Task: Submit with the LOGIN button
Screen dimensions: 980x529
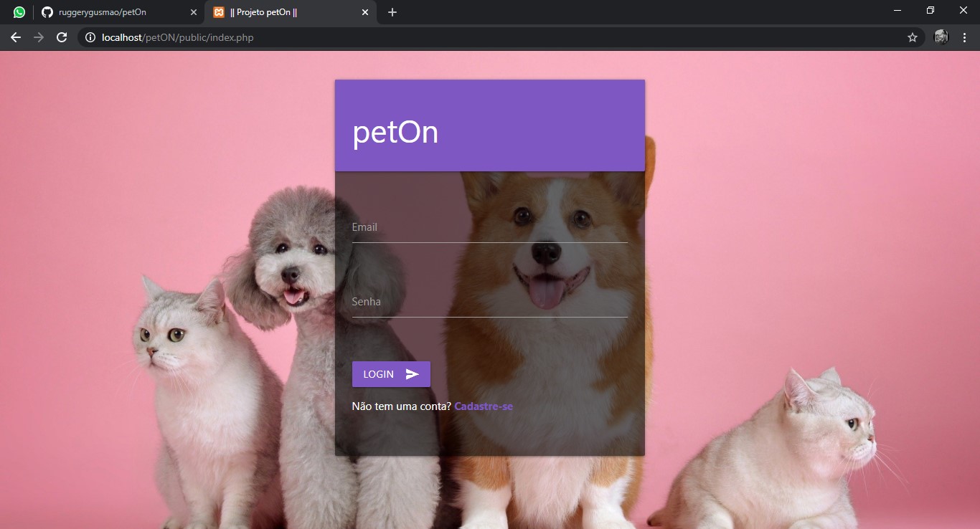Action: (391, 374)
